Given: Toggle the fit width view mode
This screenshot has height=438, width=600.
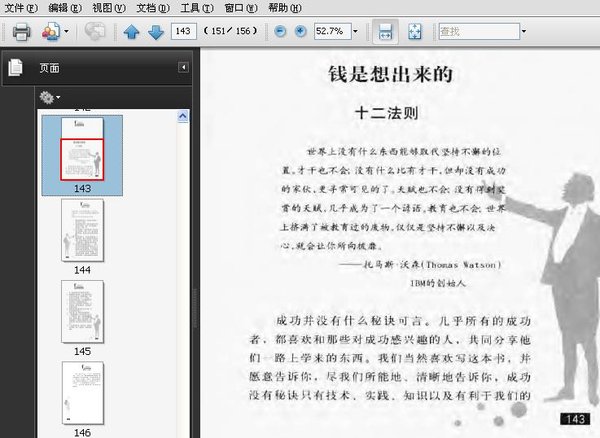Looking at the screenshot, I should point(385,31).
